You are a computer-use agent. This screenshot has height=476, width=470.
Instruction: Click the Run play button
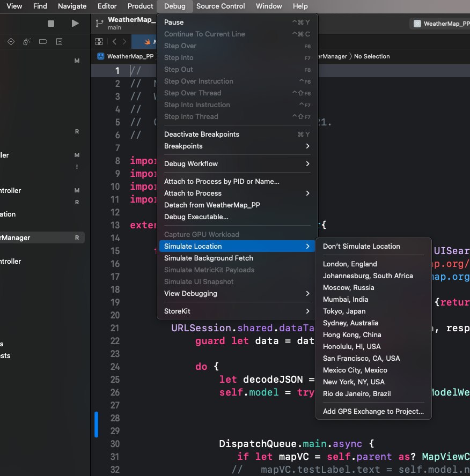75,24
